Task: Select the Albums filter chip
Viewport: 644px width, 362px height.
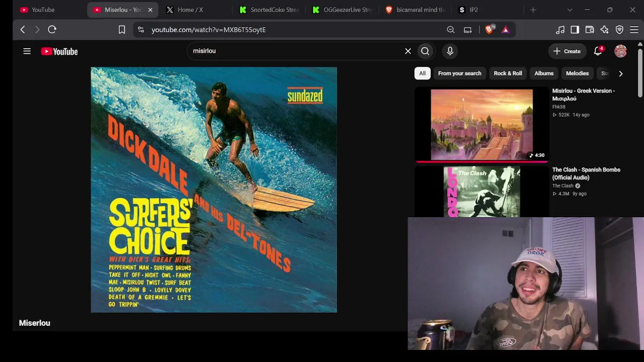Action: click(544, 73)
